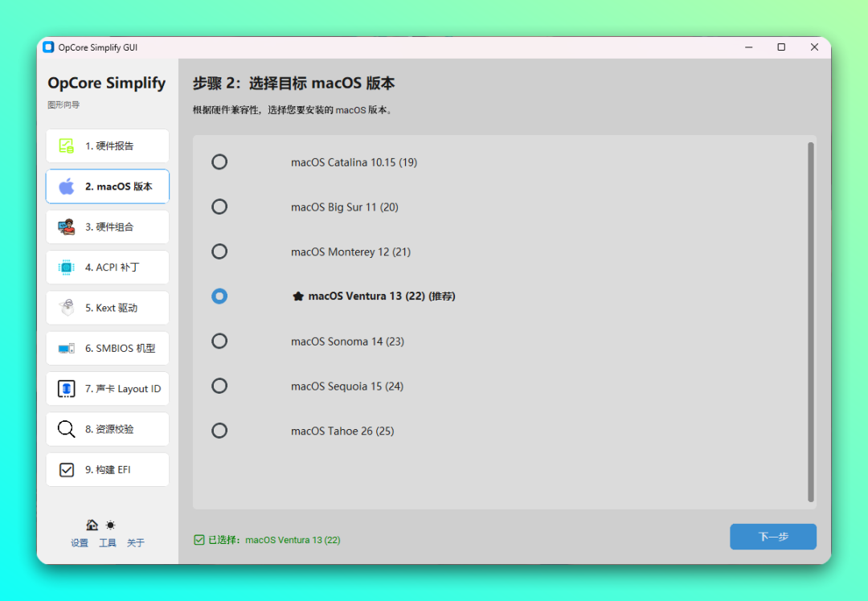Click the star icon beside macOS Ventura 13

tap(298, 296)
